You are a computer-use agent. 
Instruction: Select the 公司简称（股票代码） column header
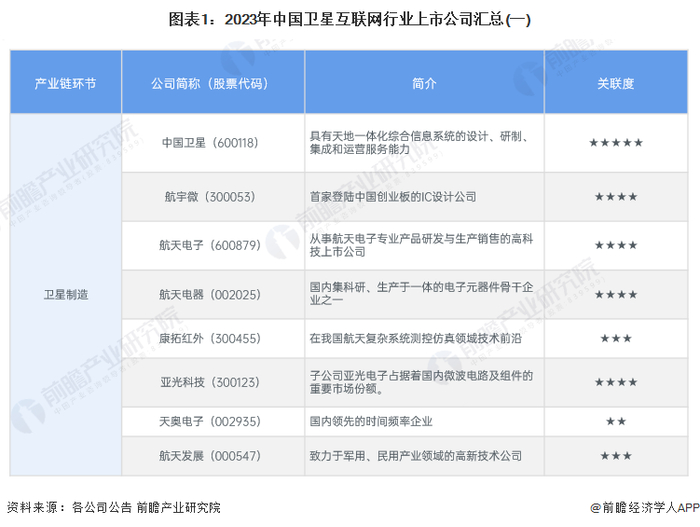[x=213, y=83]
